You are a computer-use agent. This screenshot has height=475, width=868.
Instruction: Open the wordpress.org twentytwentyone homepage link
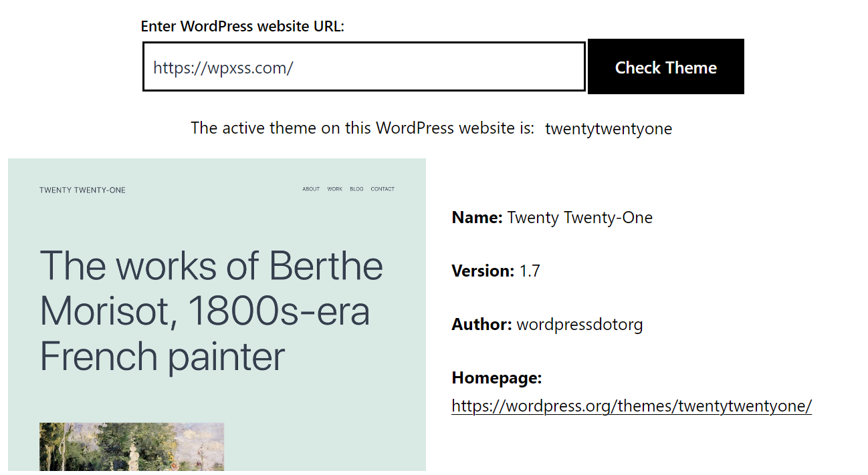(632, 406)
